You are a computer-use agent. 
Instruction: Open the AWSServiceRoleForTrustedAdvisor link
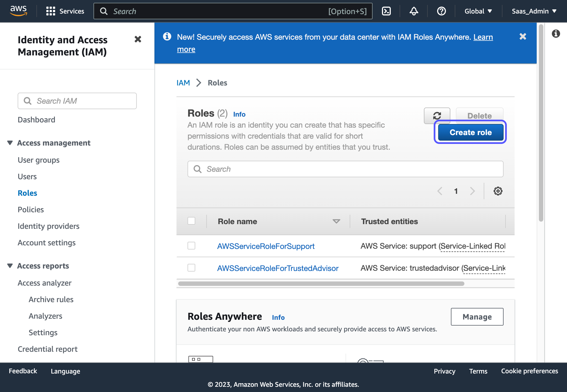point(278,268)
